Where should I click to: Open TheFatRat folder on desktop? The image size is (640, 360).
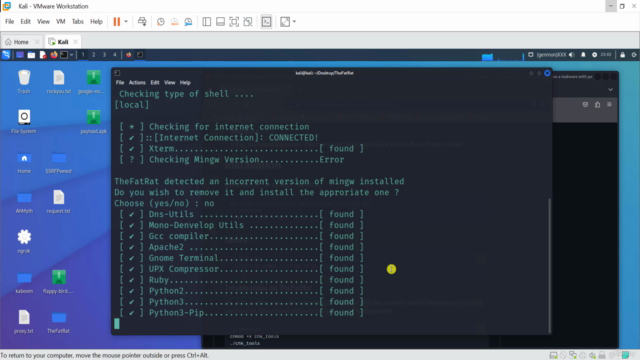click(58, 322)
